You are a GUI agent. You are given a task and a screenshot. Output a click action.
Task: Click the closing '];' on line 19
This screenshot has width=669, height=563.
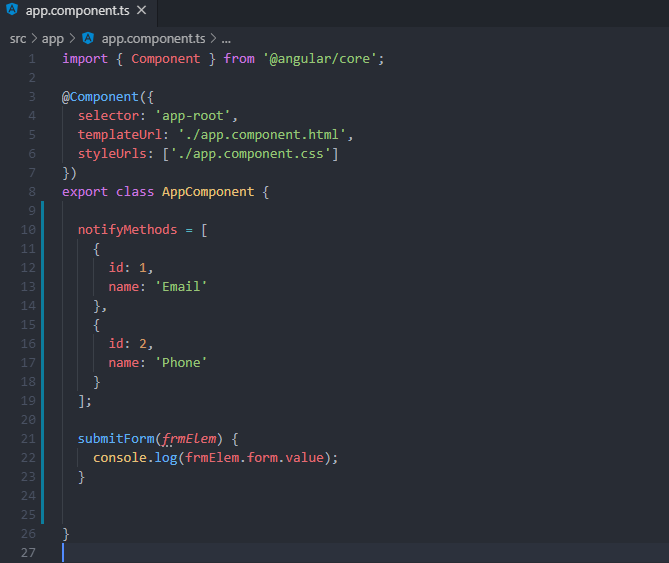click(x=85, y=401)
